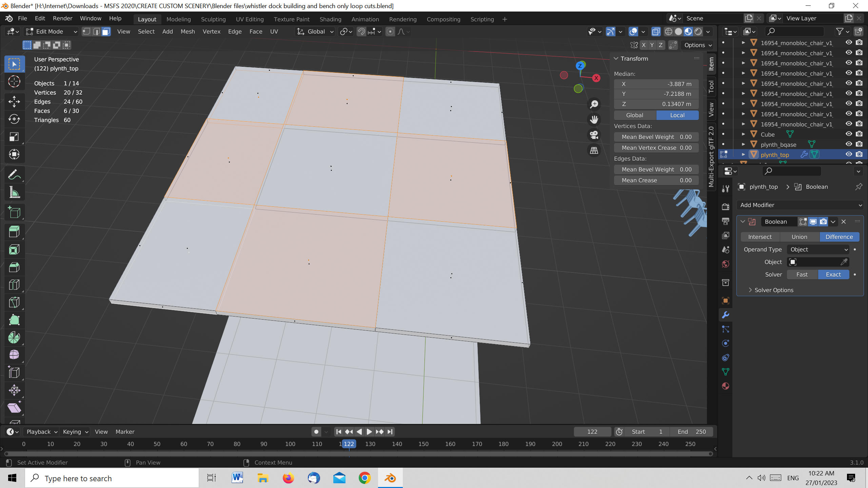Screen dimensions: 868x488
Task: Open the Global transform orientation dropdown
Action: [x=315, y=32]
